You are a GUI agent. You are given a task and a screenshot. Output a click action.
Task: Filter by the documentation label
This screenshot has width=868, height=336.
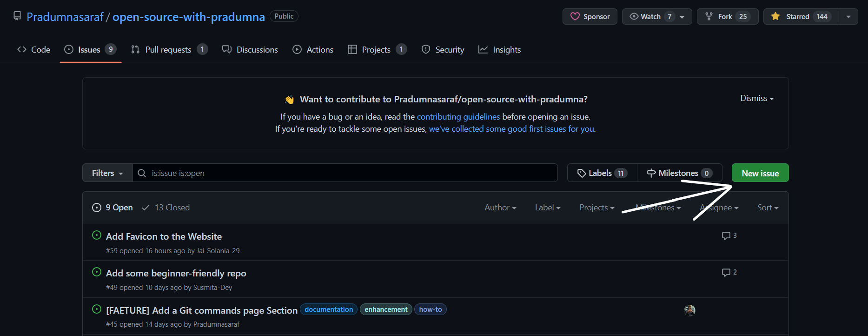click(x=329, y=309)
